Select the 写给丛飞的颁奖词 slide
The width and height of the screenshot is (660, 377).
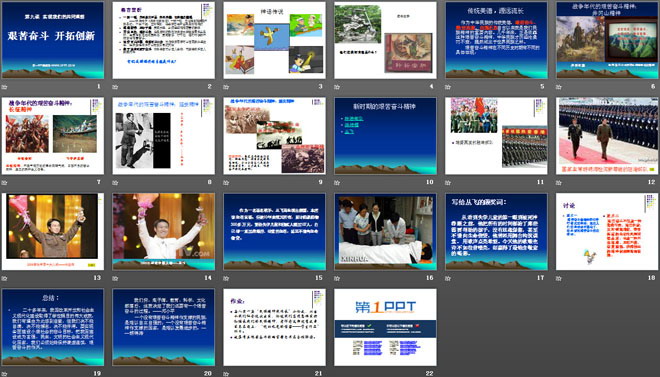click(496, 231)
